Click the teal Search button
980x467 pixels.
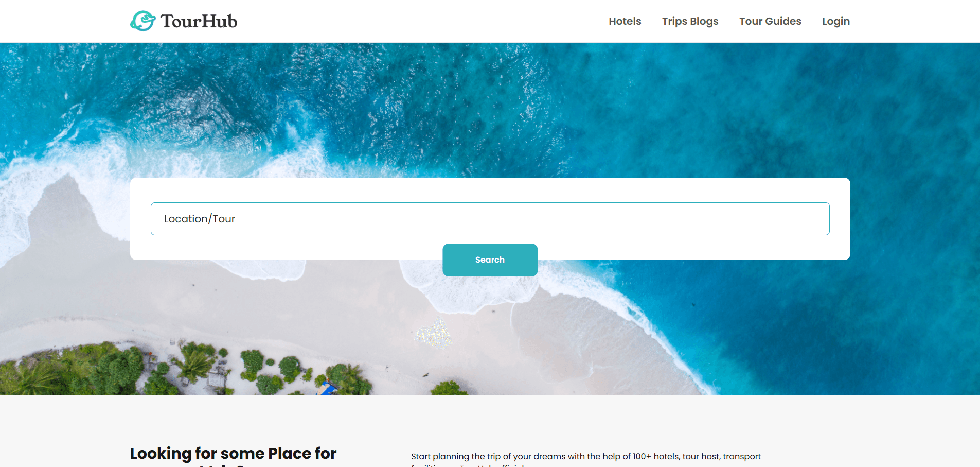pyautogui.click(x=490, y=260)
